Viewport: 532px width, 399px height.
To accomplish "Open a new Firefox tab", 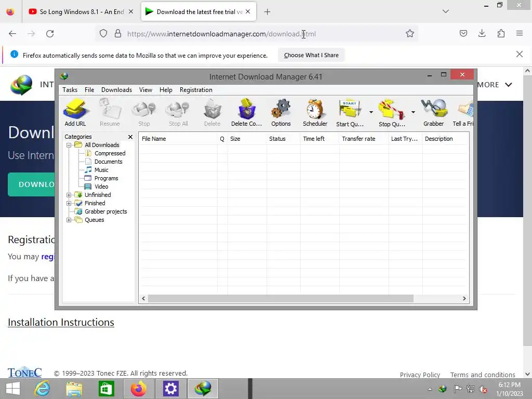I will pyautogui.click(x=268, y=12).
